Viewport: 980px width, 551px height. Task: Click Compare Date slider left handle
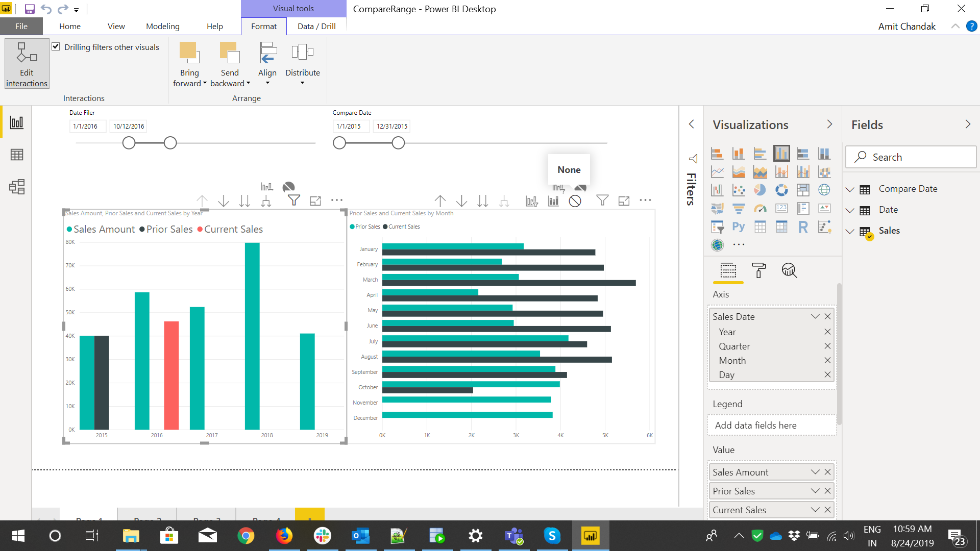(x=339, y=143)
